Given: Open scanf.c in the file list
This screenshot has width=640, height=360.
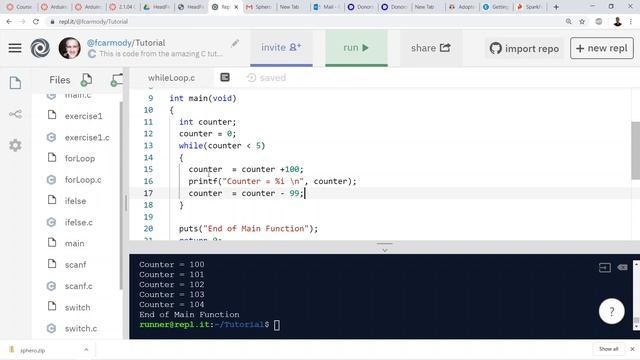Looking at the screenshot, I should pyautogui.click(x=78, y=286).
